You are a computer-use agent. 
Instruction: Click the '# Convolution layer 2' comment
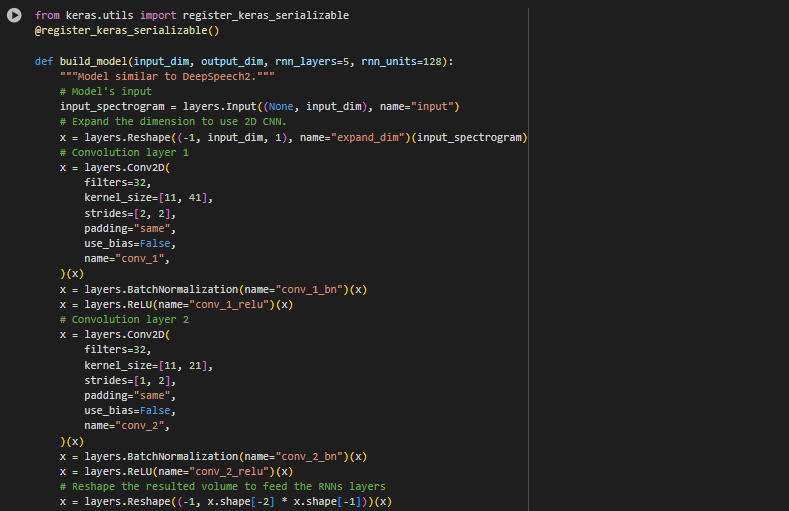[x=124, y=319]
